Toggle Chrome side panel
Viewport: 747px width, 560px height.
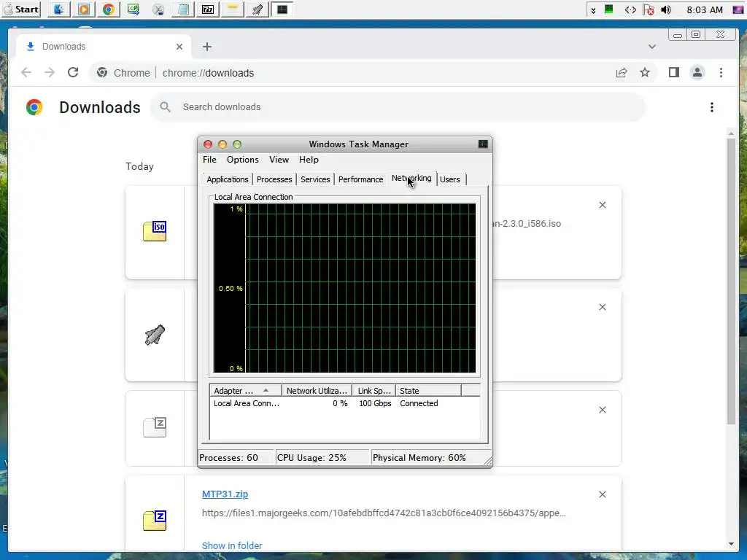673,72
